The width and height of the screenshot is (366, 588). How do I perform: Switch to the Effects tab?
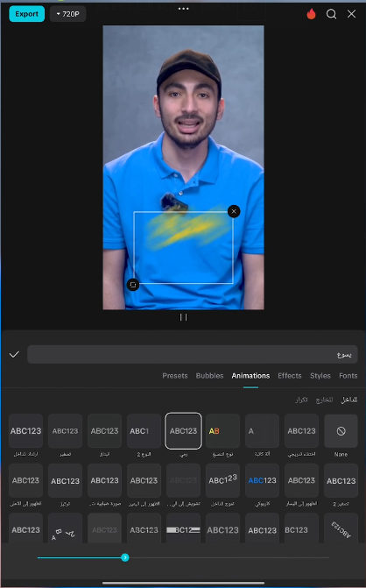pos(290,376)
